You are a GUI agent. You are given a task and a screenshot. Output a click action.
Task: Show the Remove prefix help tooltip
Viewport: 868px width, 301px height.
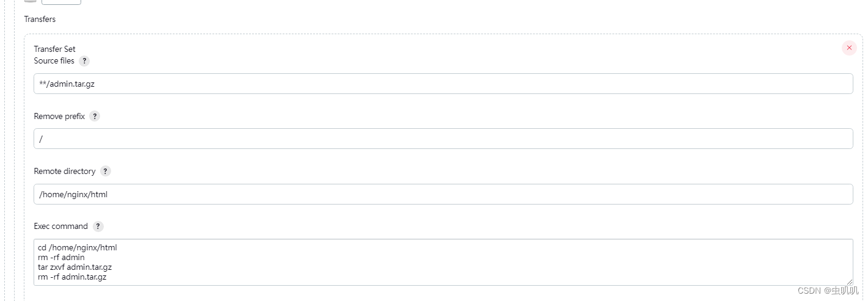coord(95,116)
